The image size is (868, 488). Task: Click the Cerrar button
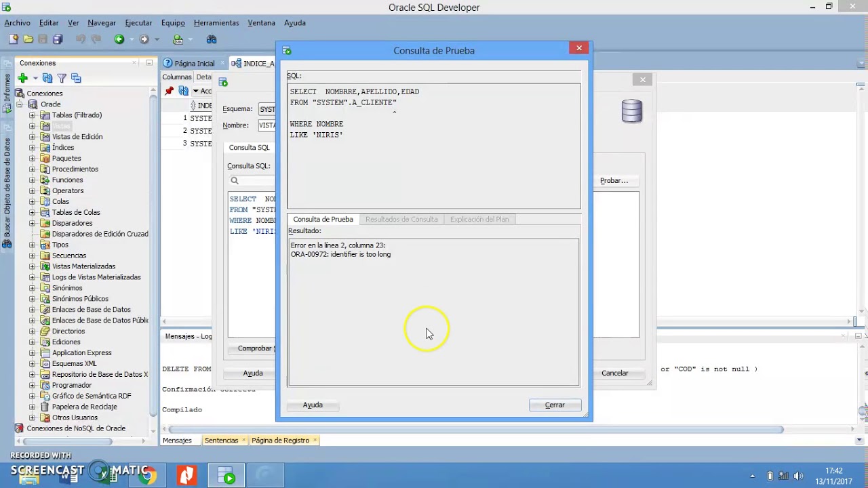point(555,405)
